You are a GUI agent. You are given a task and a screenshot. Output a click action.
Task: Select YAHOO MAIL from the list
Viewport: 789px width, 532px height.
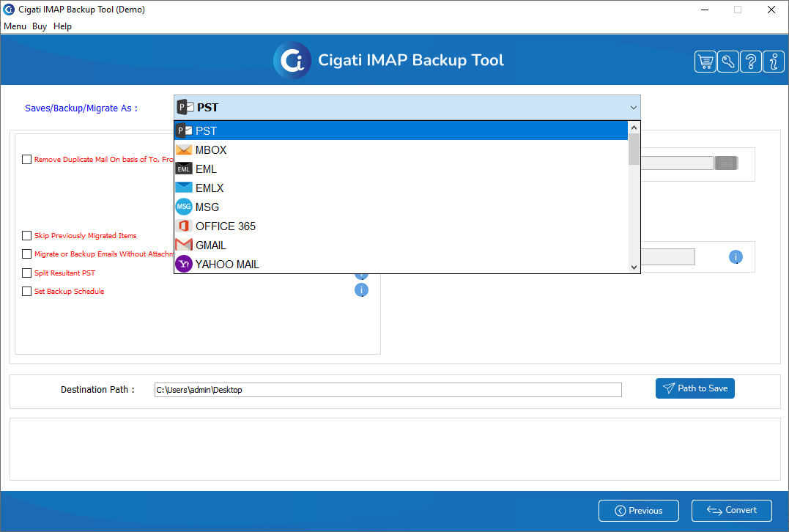tap(401, 265)
